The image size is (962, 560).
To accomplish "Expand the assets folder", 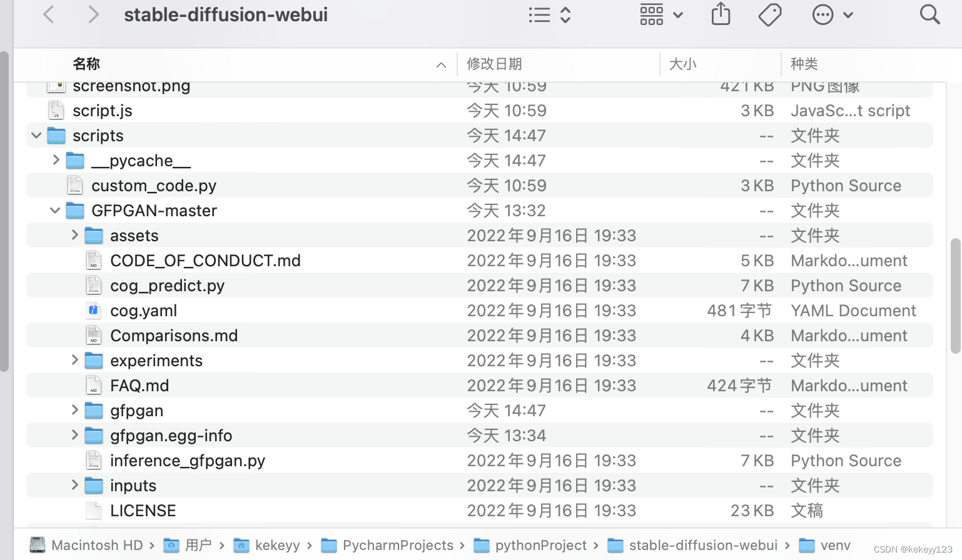I will click(75, 235).
